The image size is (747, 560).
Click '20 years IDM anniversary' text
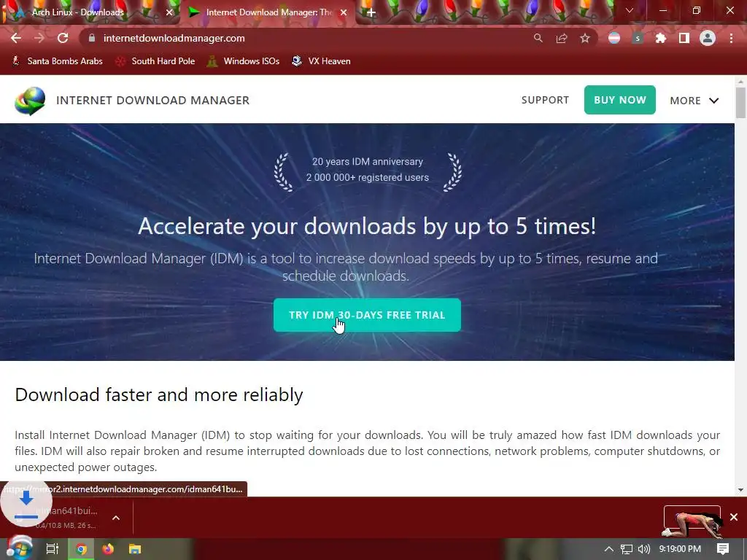click(368, 161)
